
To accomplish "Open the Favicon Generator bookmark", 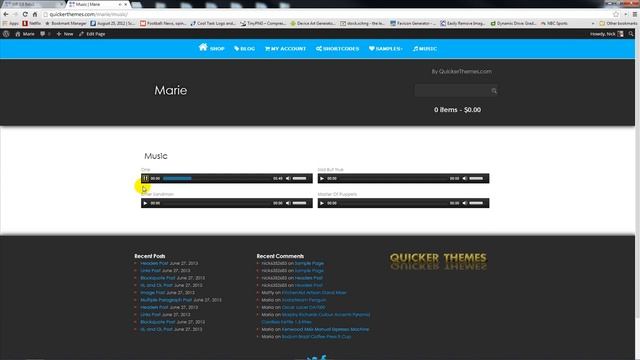I will [413, 23].
